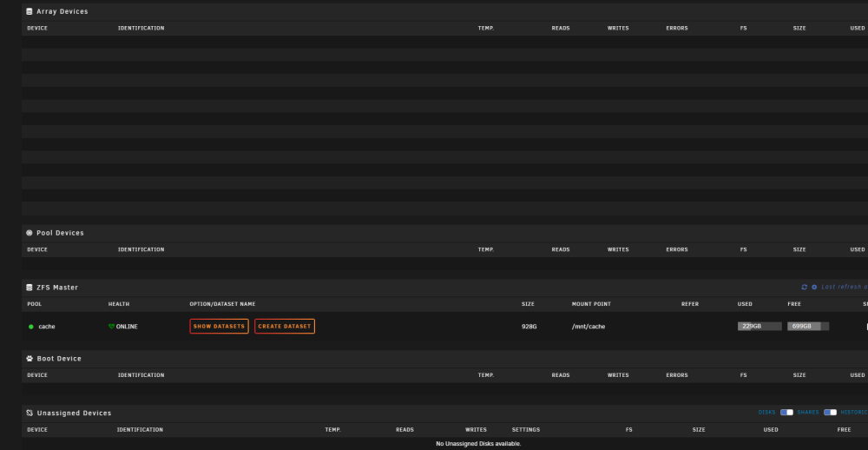
Task: Select the cache pool name
Action: coord(47,327)
